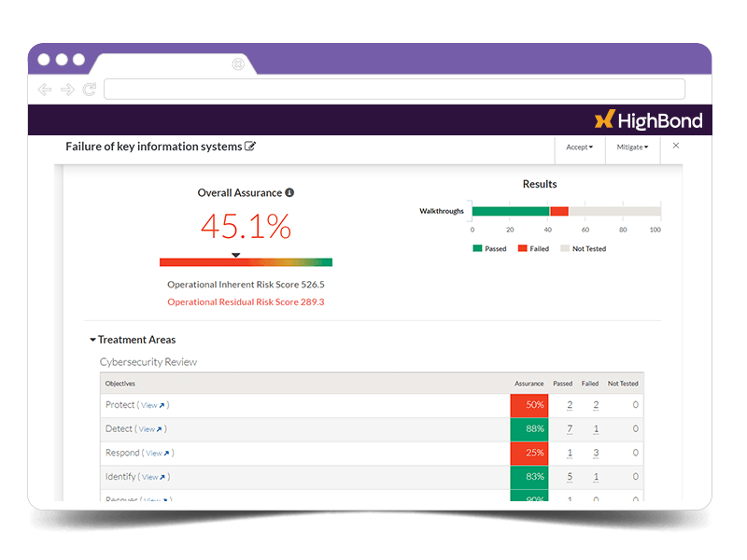Click the passed count 5 for Identify
This screenshot has height=560, width=747.
(x=570, y=477)
